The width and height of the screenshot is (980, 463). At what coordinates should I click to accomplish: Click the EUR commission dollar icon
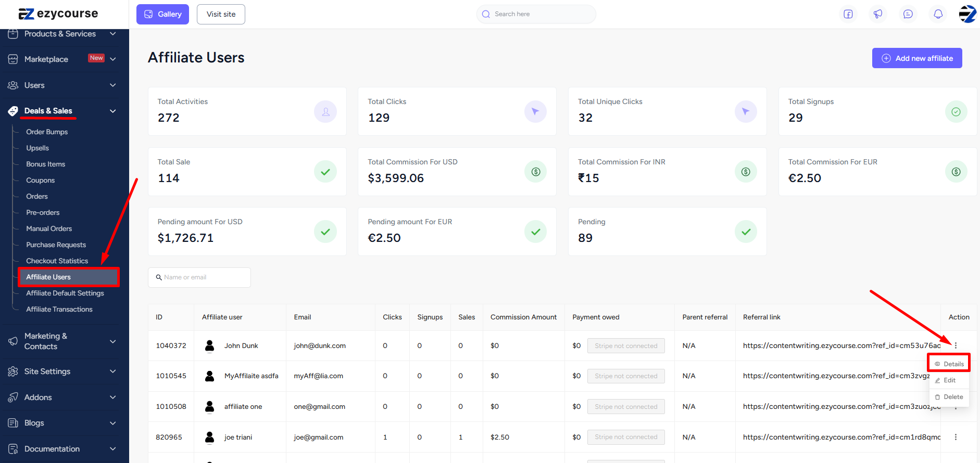956,172
